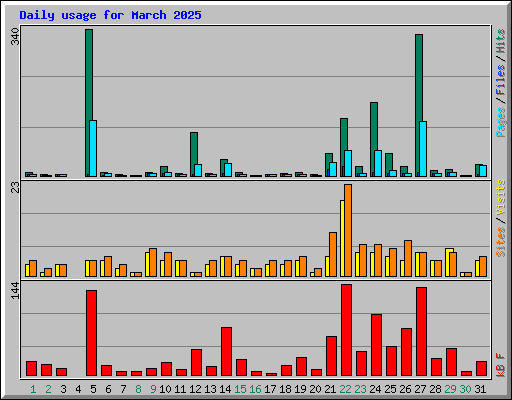Click the red KB bar for day 12
This screenshot has width=512, height=400.
(x=197, y=363)
